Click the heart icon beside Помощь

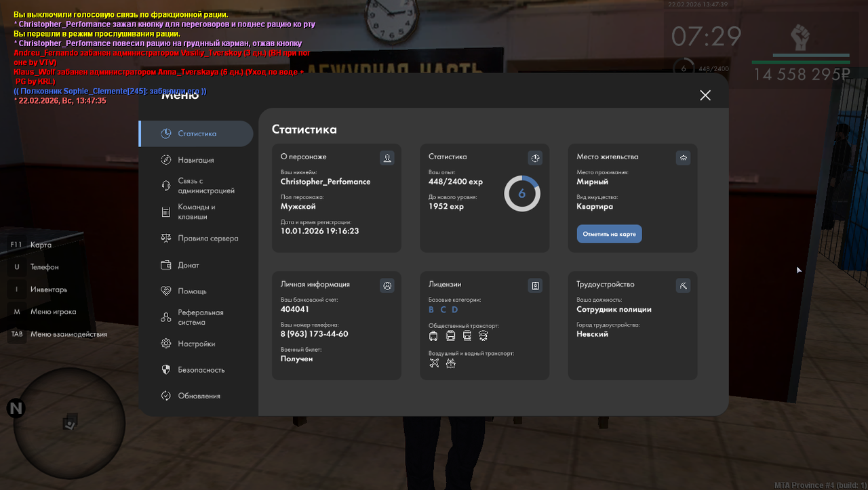click(x=165, y=291)
